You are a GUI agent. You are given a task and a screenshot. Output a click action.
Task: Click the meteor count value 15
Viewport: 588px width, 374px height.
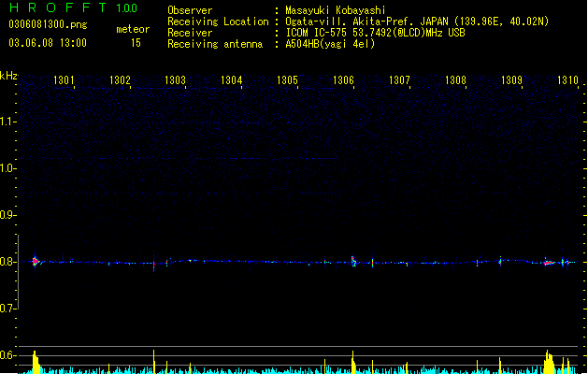[x=136, y=43]
